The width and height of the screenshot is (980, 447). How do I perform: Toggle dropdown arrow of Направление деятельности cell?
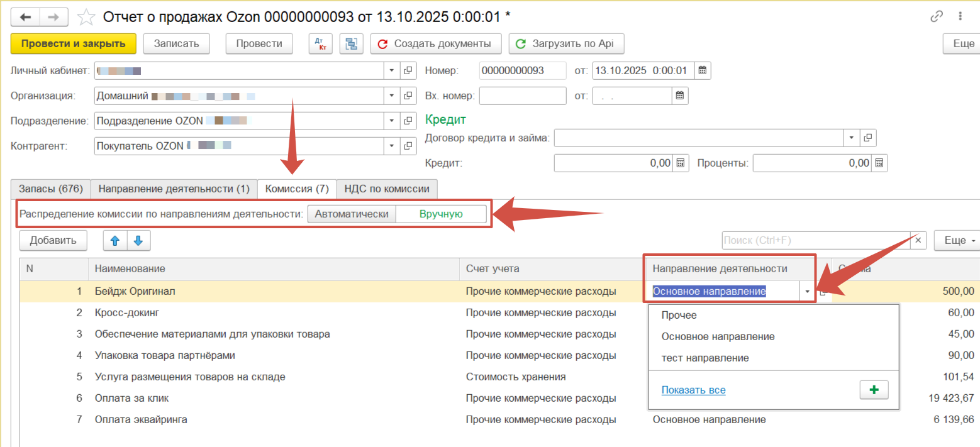807,292
